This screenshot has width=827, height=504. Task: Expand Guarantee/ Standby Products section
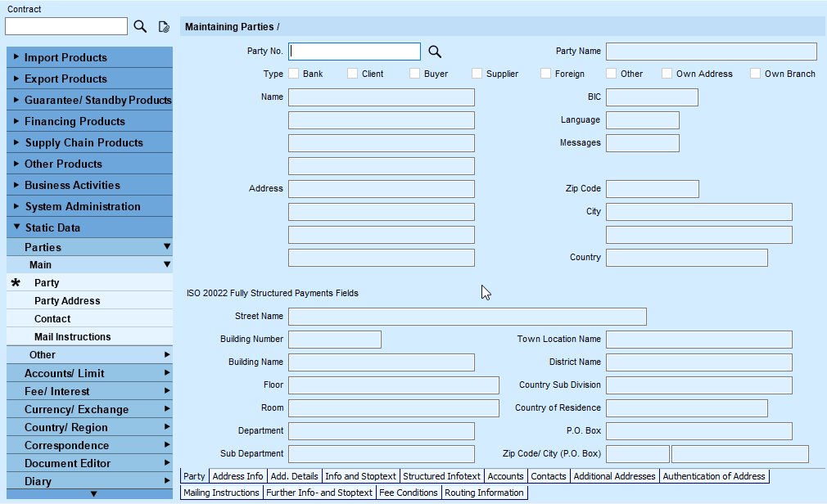click(x=90, y=100)
